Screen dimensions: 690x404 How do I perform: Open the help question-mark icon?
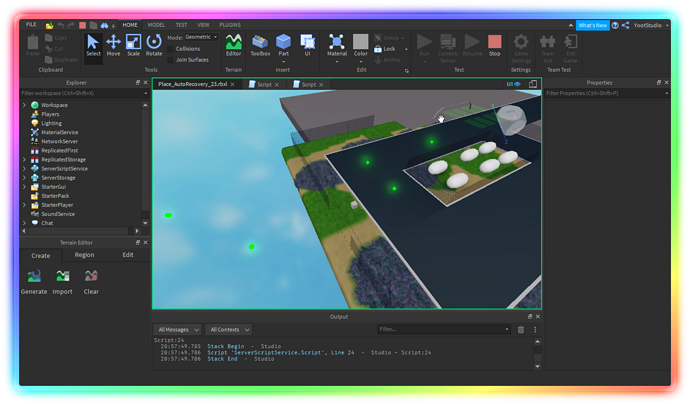tap(615, 25)
